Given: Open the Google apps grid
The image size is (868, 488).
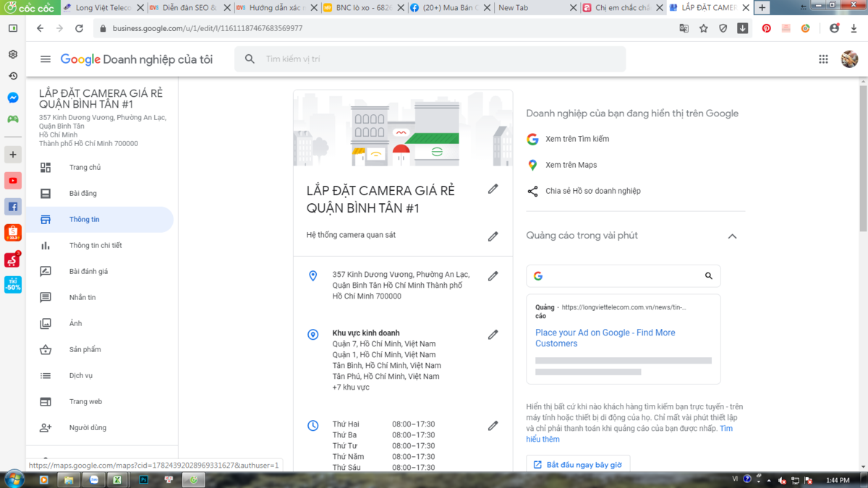Looking at the screenshot, I should tap(823, 59).
